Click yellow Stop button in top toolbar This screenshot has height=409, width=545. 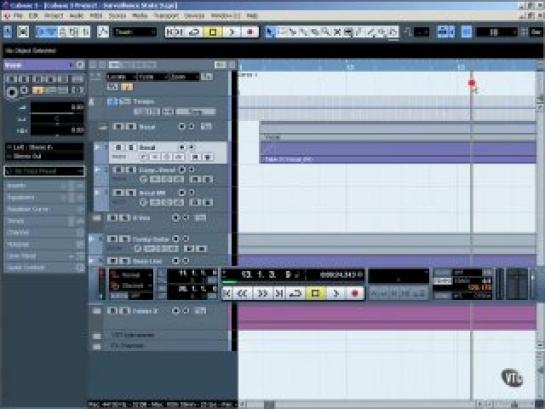click(212, 32)
